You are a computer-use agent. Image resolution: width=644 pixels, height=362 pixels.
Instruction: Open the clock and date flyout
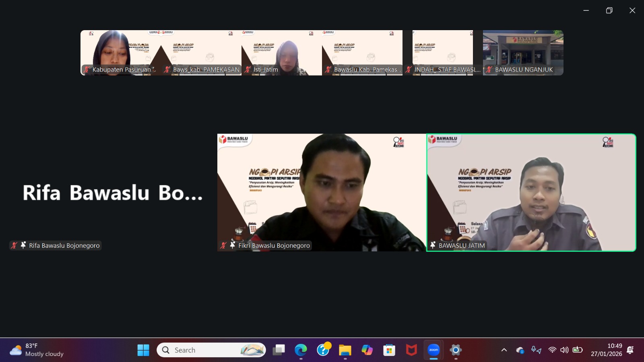(606, 350)
